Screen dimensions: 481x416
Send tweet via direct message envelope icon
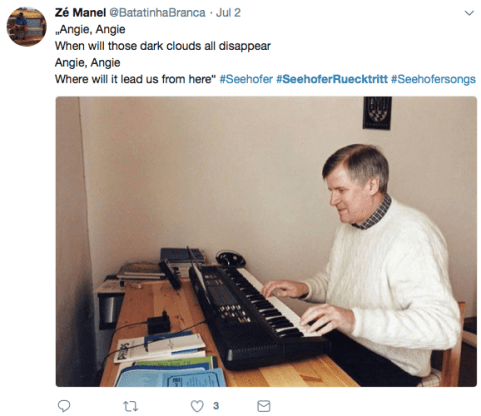264,406
